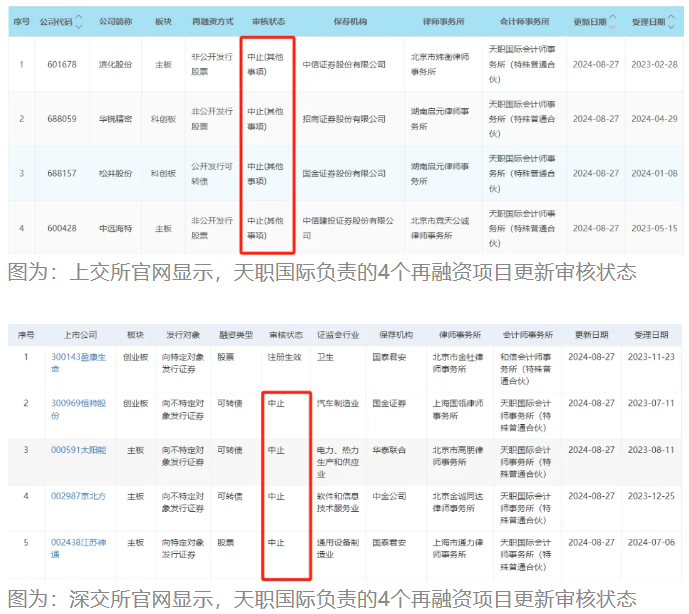Click sponsor 国金证券 in 恒帅股份 row
This screenshot has width=689, height=614.
point(389,403)
